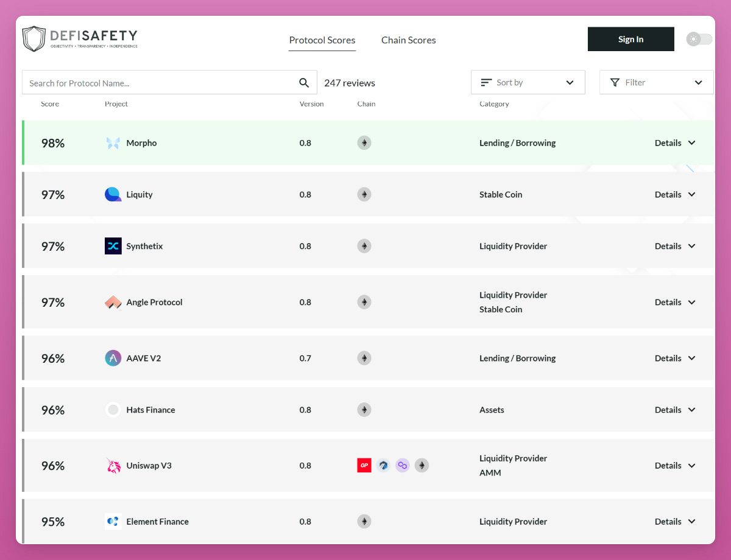
Task: Click Ethereum chain icon in Angle Protocol row
Action: click(364, 302)
